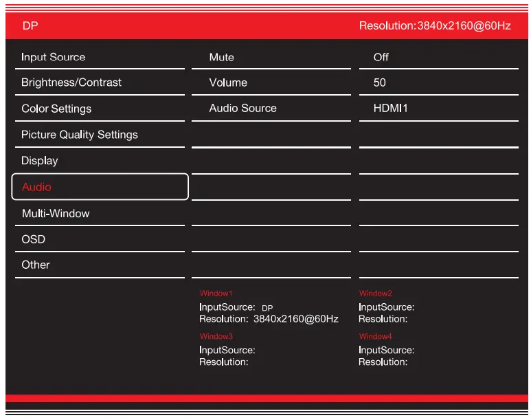Click Resolution label under Window3
531x420 pixels.
tap(224, 362)
